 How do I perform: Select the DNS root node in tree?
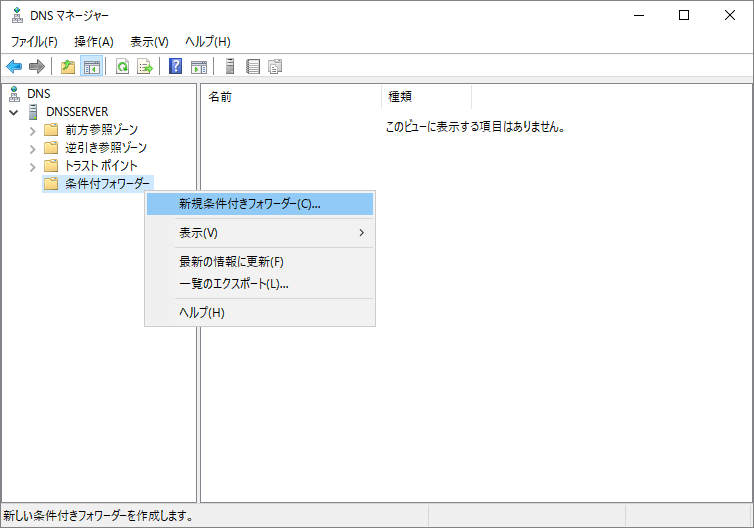(39, 93)
